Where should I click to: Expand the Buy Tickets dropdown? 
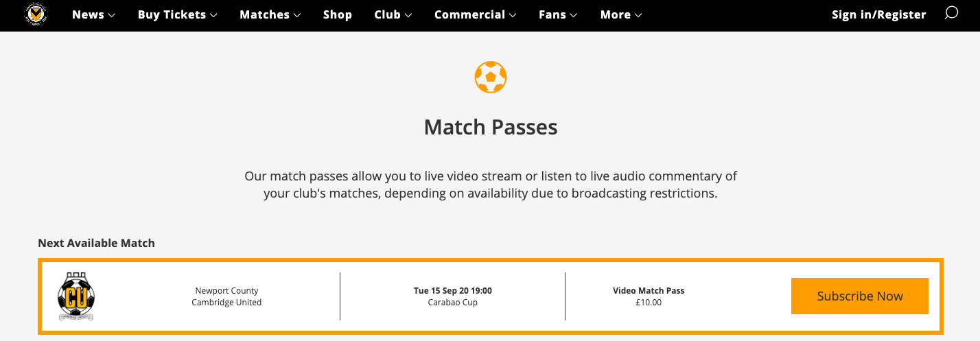(x=177, y=15)
